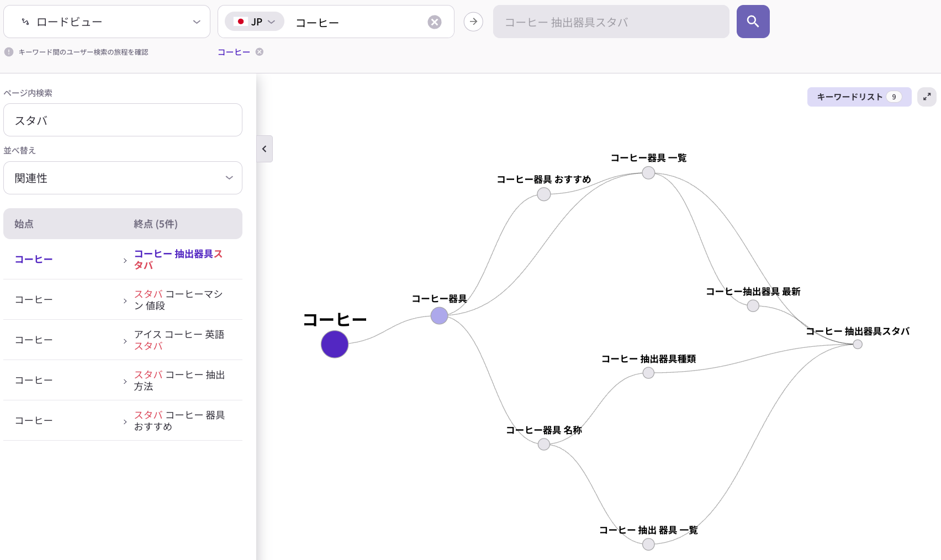Click the destination keyword input field

tap(611, 22)
